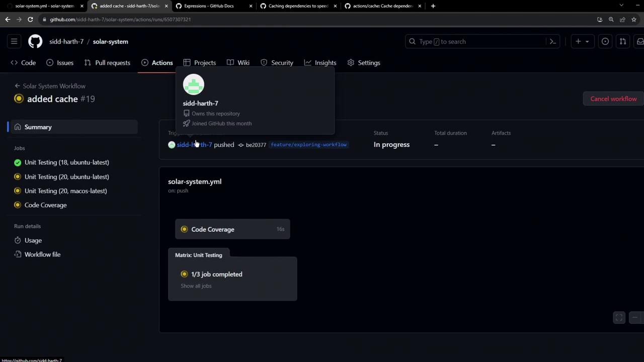The width and height of the screenshot is (644, 362).
Task: Click the sidd-harth-7 avatar in the hover card
Action: [x=194, y=84]
